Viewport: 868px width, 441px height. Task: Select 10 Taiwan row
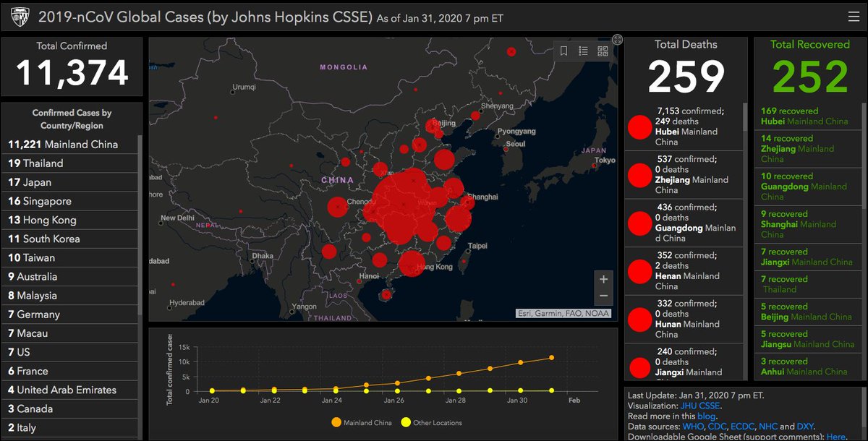[70, 257]
